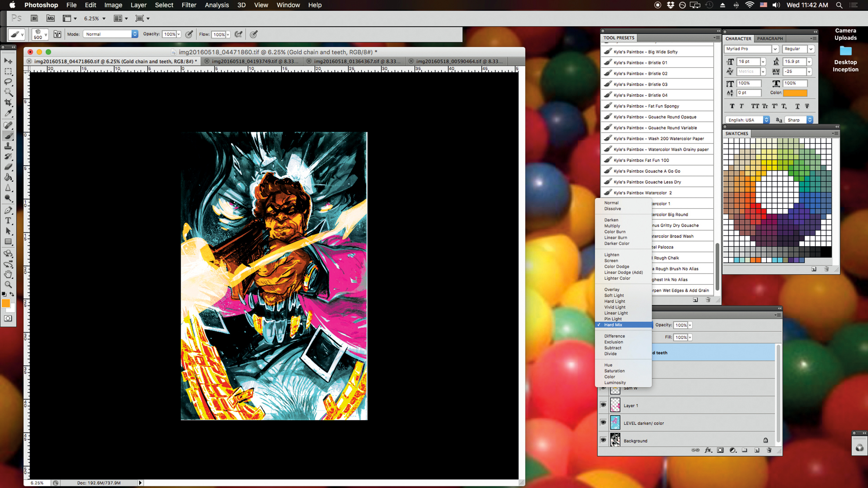Toggle tablet pressure for opacity
Screen dimensions: 868x488
(189, 34)
